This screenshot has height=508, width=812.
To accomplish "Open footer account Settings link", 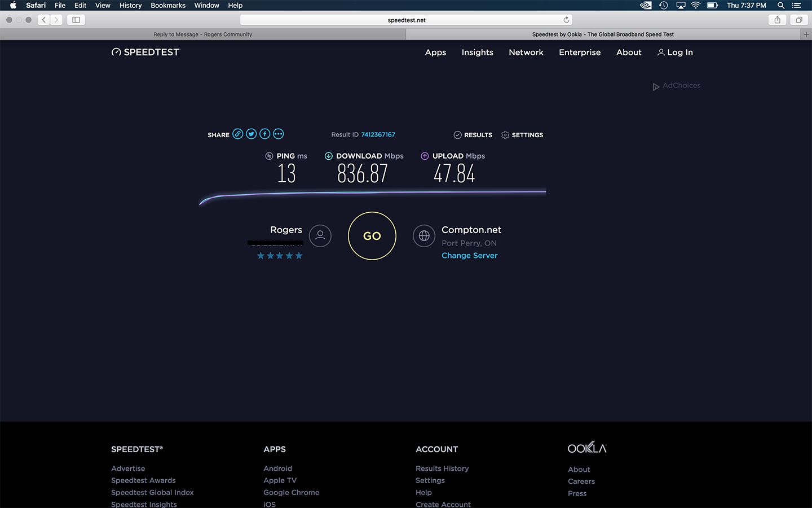I will point(430,480).
